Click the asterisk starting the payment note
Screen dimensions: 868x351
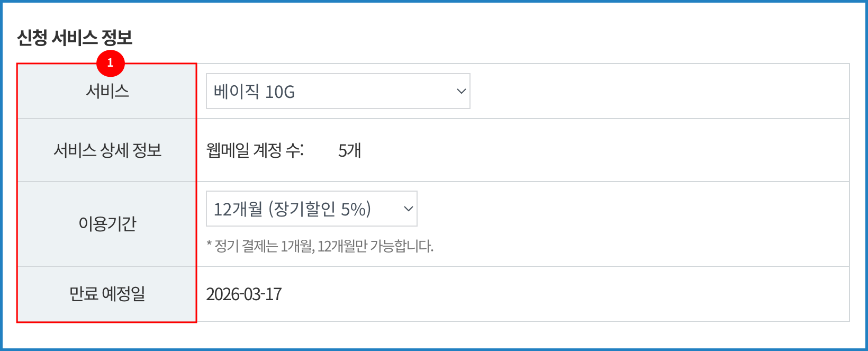209,245
